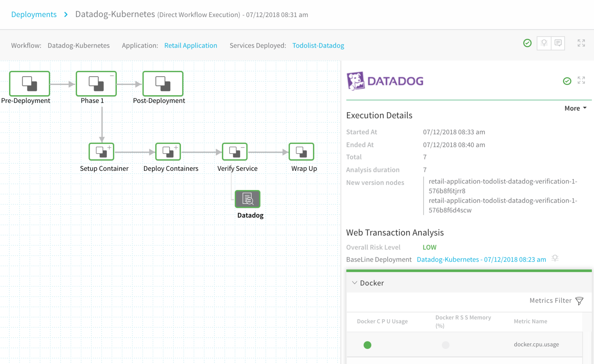Click the Metric Name column header
This screenshot has width=594, height=364.
coord(530,321)
